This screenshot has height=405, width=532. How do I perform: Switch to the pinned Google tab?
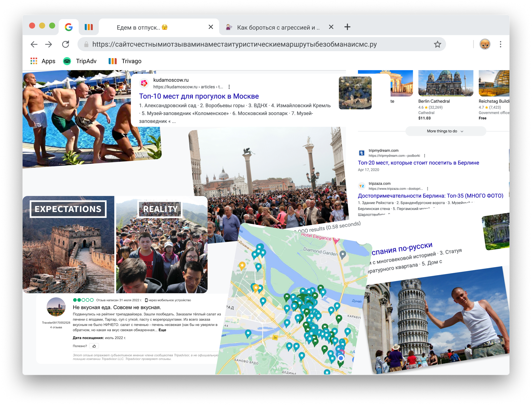[68, 27]
